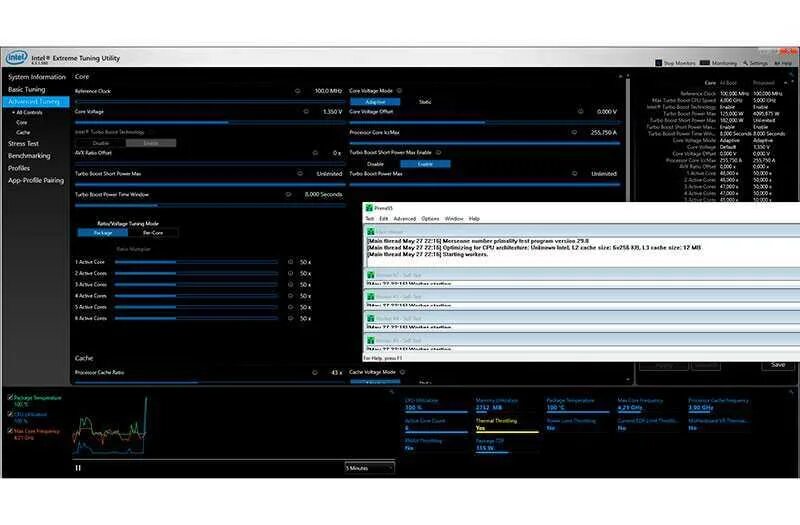This screenshot has height=525, width=800.
Task: Click the Processor Core IccMax info icon
Action: 574,132
